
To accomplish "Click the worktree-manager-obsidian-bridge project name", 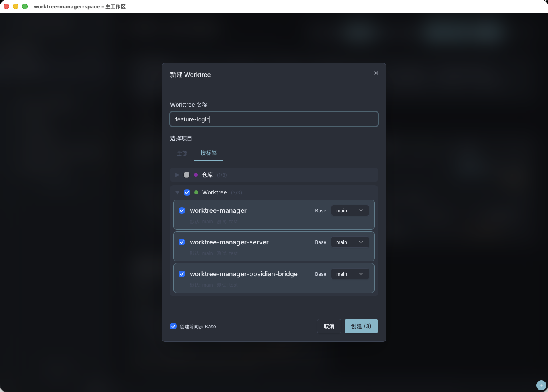I will [x=244, y=274].
